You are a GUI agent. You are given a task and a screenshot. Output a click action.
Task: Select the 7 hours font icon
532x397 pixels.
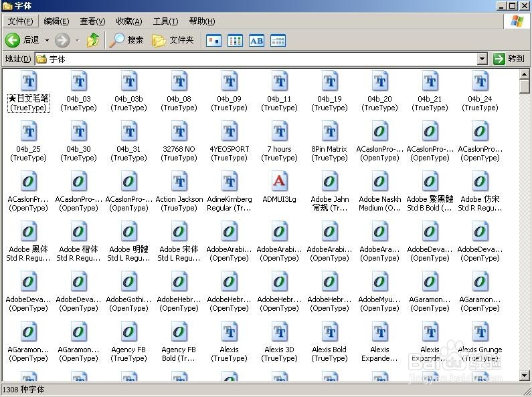tap(280, 131)
